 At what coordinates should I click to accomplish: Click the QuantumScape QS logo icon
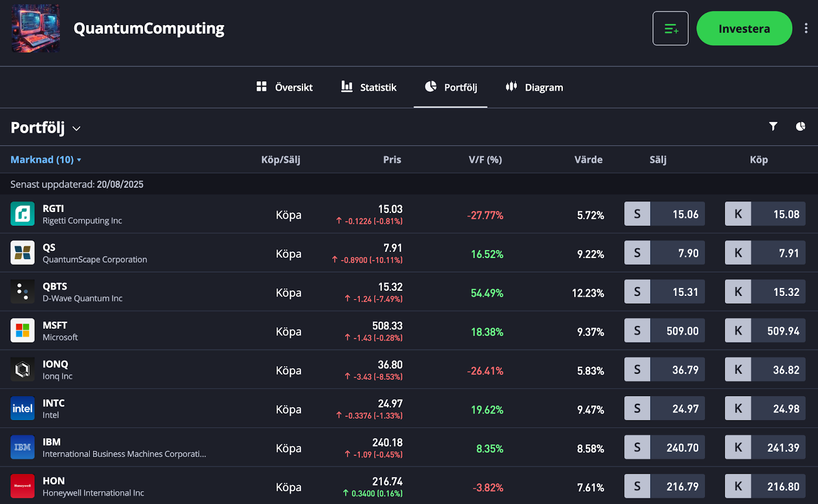[22, 253]
